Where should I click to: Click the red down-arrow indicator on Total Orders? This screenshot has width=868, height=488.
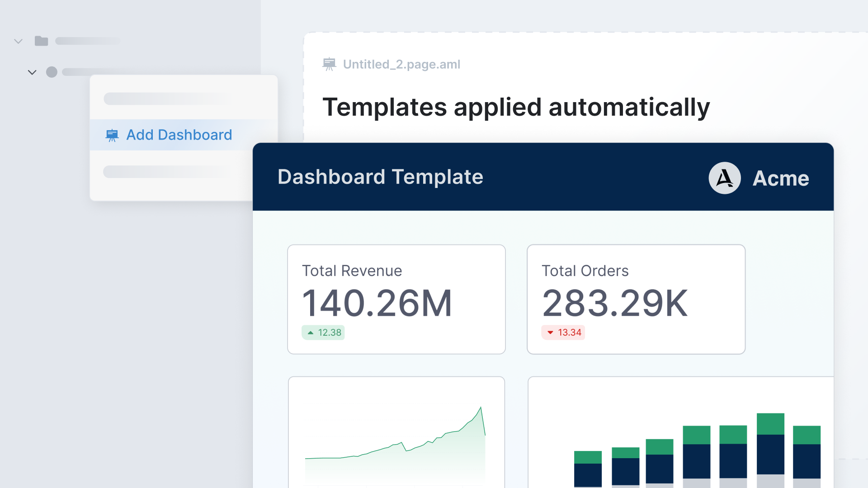coord(550,332)
